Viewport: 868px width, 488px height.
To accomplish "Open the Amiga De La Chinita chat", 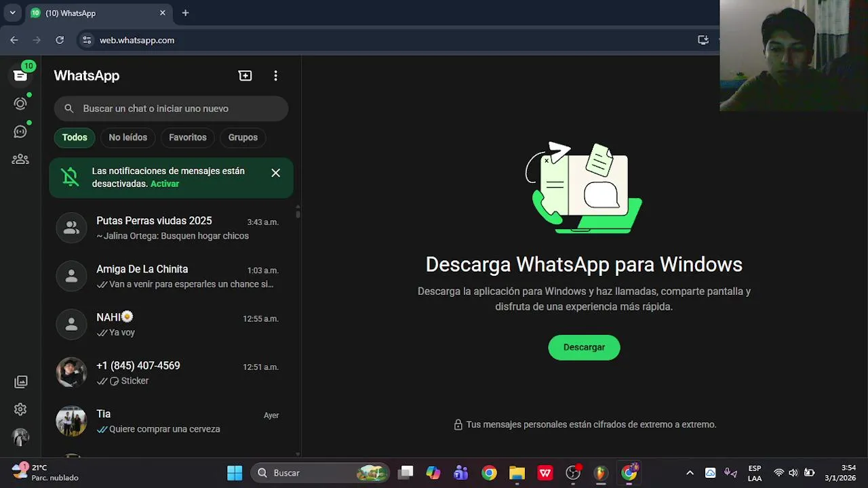I will 171,277.
